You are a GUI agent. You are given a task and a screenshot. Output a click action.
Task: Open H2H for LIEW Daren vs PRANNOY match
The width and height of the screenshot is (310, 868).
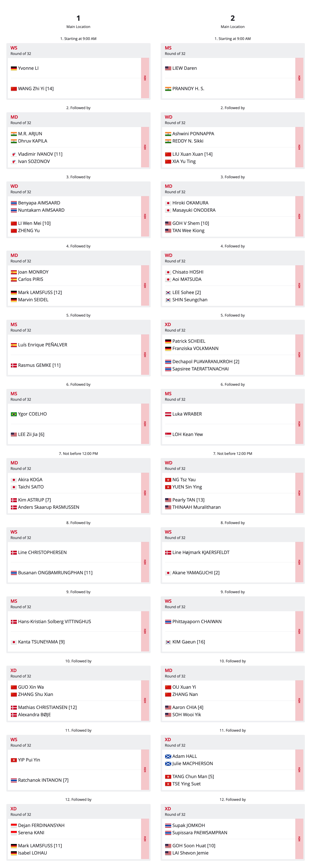(x=299, y=78)
